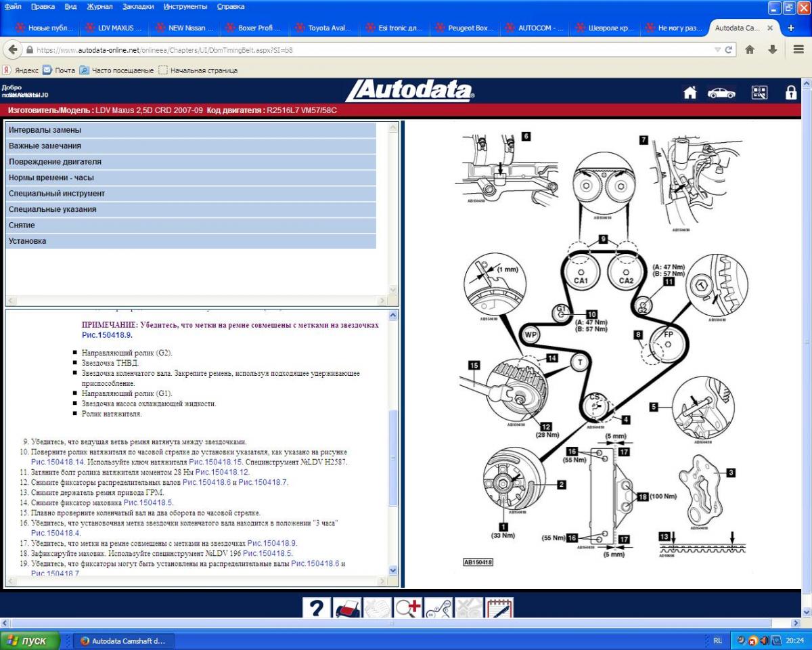Viewport: 812px width, 650px height.
Task: Switch to the Toyota Aval... tab
Action: (x=325, y=28)
